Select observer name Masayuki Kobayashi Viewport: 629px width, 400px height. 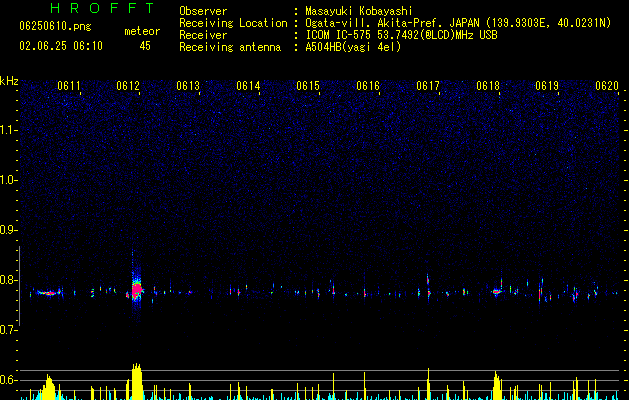point(359,11)
